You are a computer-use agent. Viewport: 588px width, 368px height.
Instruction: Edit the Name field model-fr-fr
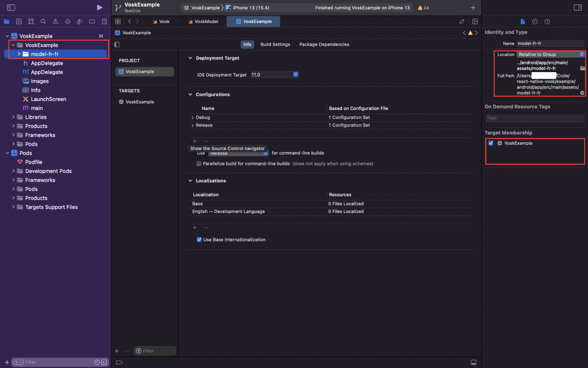click(x=551, y=44)
